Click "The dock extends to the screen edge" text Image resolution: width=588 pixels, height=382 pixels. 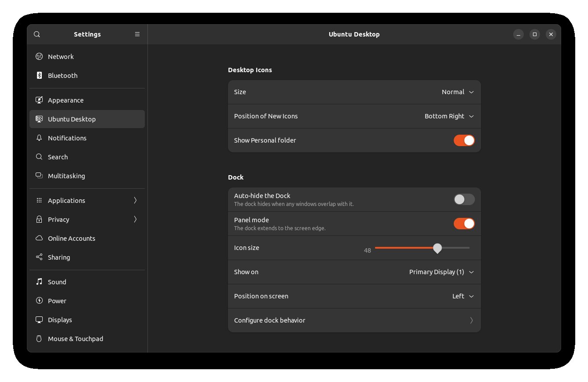click(x=280, y=228)
